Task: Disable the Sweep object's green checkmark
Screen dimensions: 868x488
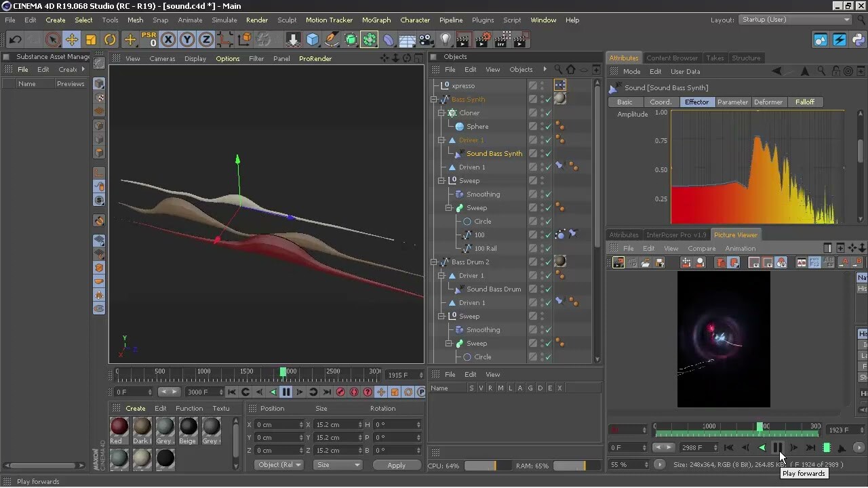Action: click(549, 208)
